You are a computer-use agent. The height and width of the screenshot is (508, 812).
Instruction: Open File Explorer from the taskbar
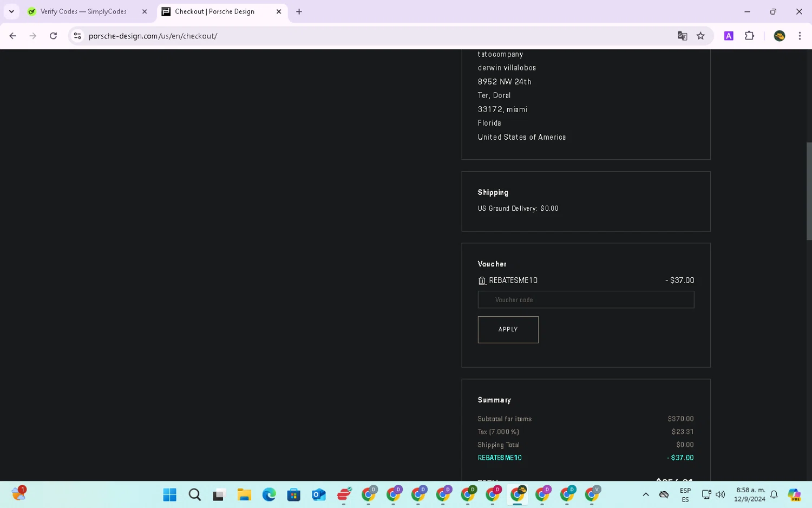(x=244, y=494)
